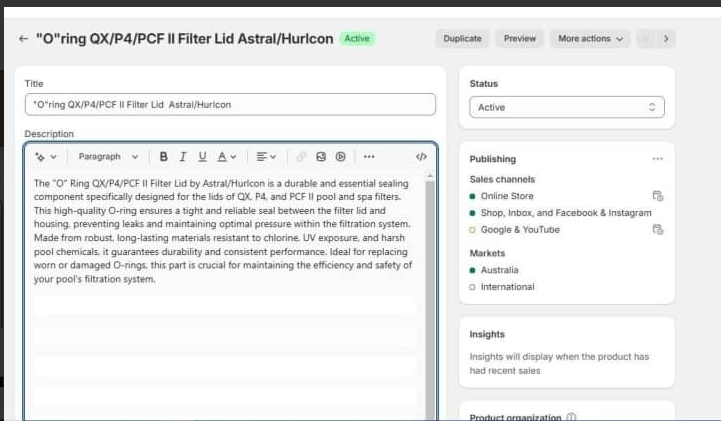This screenshot has width=721, height=421.
Task: Insert video using the editor toolbar icon
Action: [340, 157]
